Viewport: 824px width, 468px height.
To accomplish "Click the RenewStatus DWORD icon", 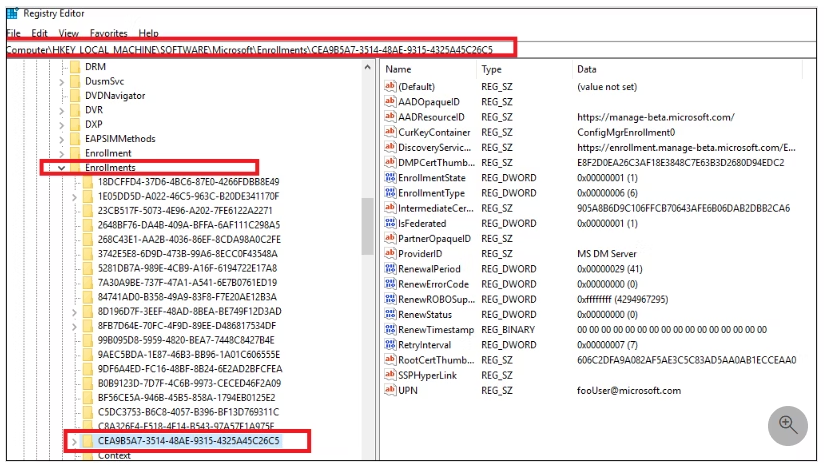I will click(390, 314).
